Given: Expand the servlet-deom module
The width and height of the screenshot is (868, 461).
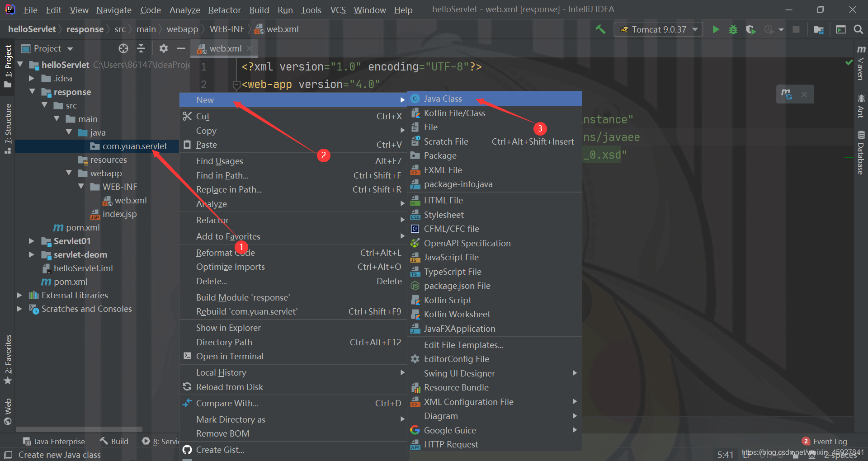Looking at the screenshot, I should tap(31, 254).
